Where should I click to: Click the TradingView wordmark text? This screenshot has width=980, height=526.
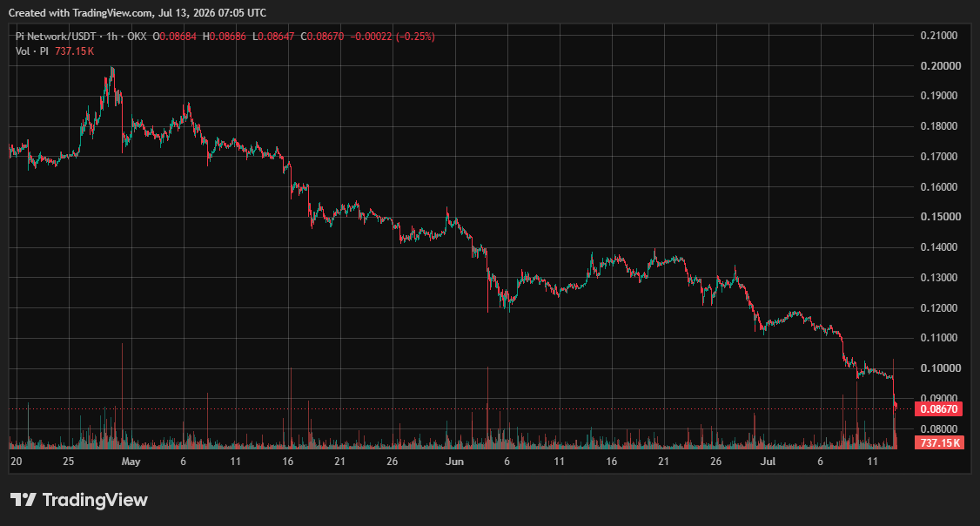click(x=95, y=500)
